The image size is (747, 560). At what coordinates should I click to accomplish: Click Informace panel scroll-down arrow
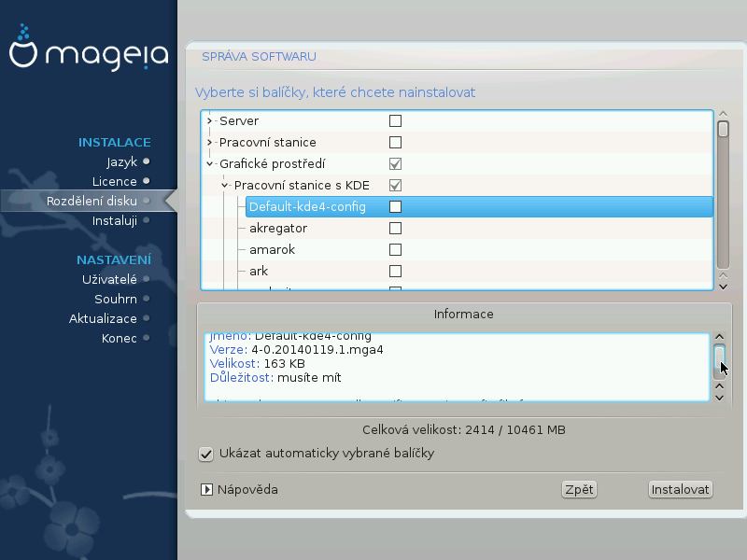719,397
